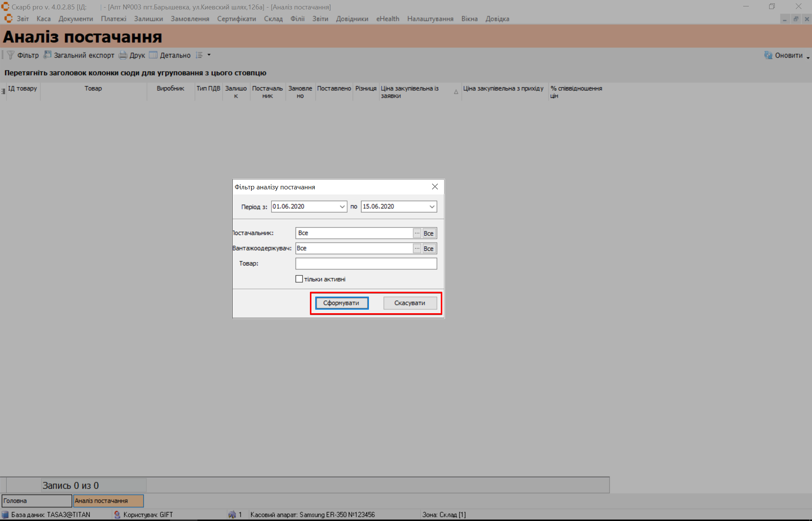The image size is (812, 521).
Task: Click the list view icon after Детально
Action: coord(199,55)
